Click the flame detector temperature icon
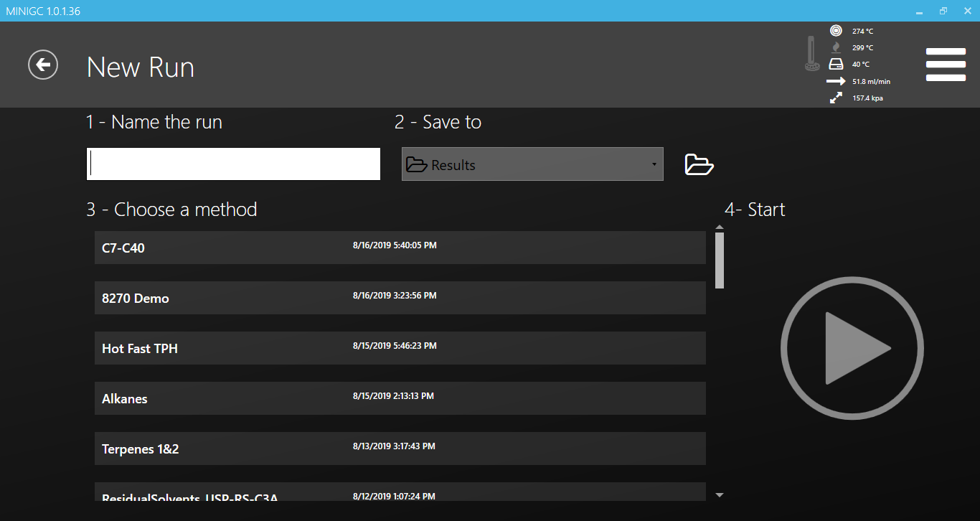The image size is (980, 521). coord(836,47)
